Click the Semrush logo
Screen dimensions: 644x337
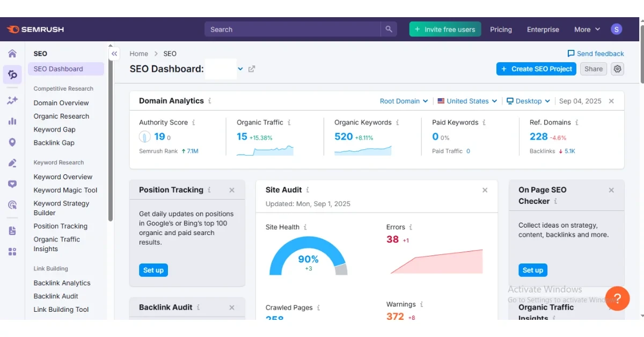coord(34,30)
